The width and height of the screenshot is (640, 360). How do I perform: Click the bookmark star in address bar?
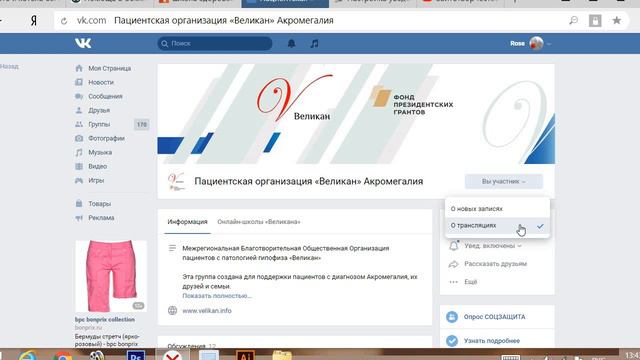point(616,20)
